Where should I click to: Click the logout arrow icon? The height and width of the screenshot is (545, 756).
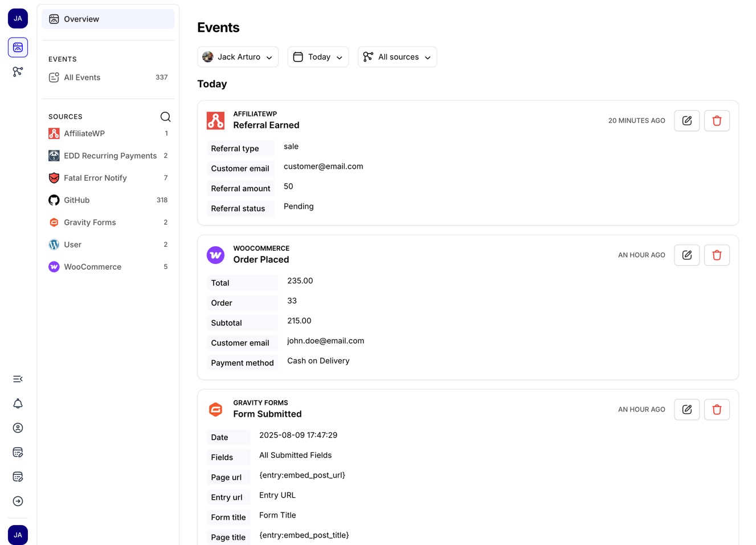pos(18,501)
